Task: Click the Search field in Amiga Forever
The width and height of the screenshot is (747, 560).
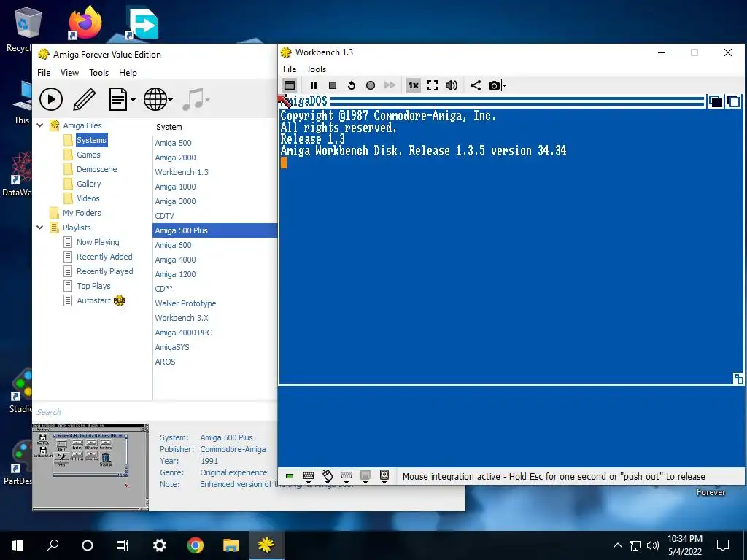Action: pos(155,412)
